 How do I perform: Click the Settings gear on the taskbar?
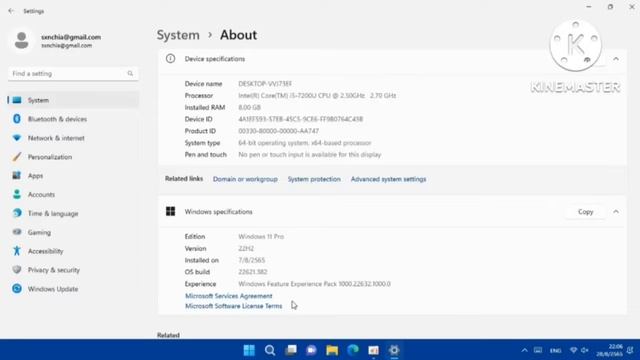pos(394,350)
